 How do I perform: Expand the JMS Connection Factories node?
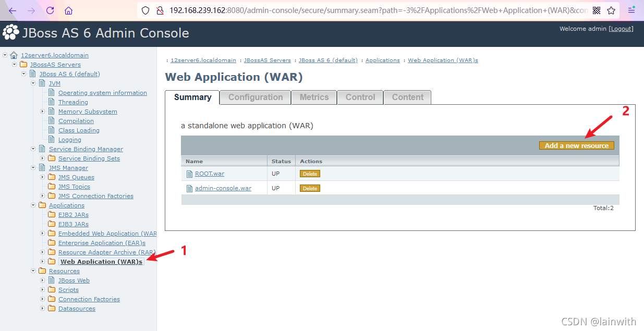point(43,195)
